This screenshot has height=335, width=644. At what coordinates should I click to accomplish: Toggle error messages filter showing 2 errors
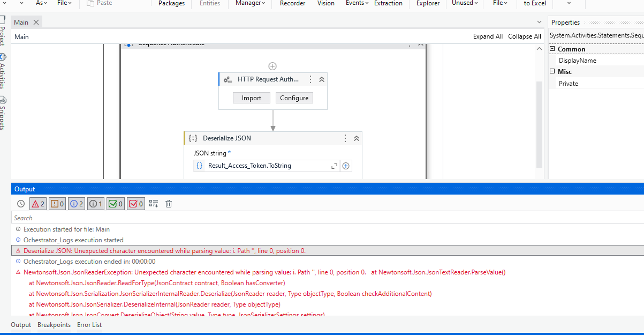point(37,203)
